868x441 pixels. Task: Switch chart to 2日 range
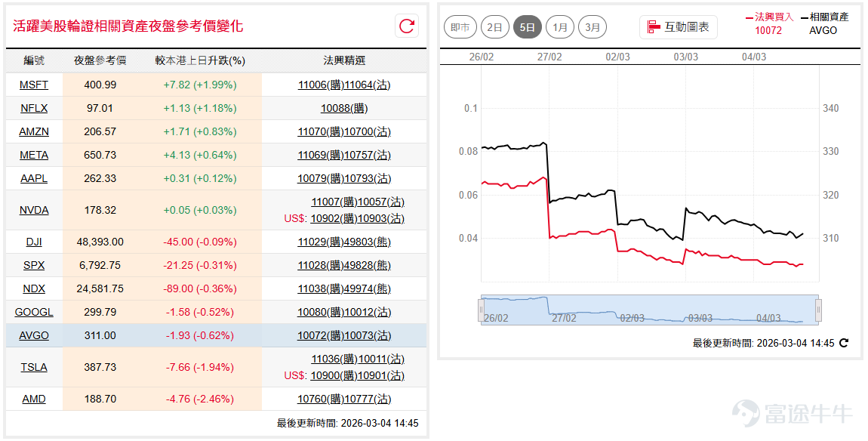494,27
